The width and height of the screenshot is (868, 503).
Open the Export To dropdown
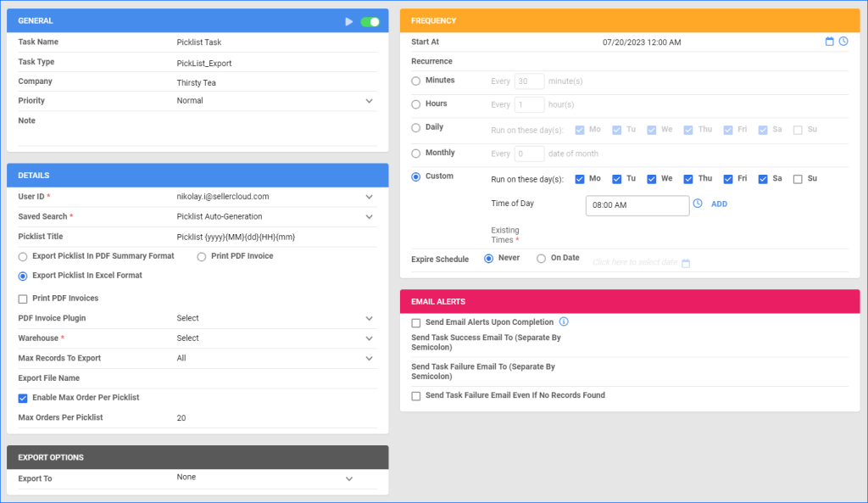click(348, 478)
